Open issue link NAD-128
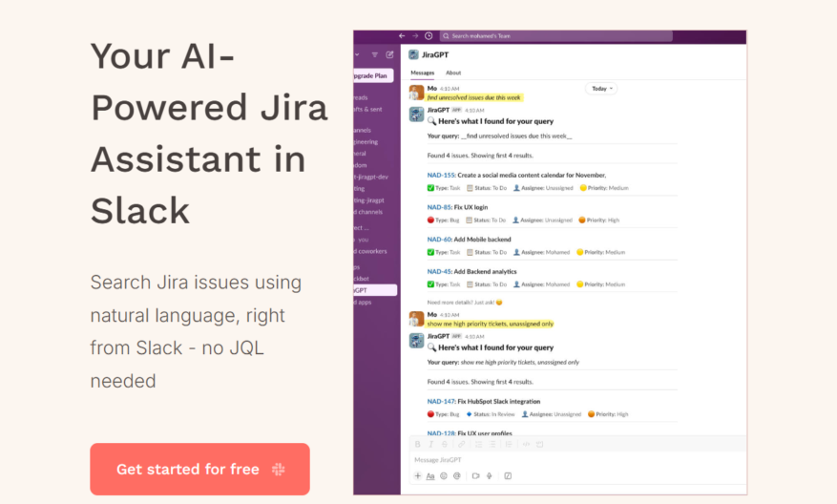Viewport: 837px width, 504px height. point(441,433)
